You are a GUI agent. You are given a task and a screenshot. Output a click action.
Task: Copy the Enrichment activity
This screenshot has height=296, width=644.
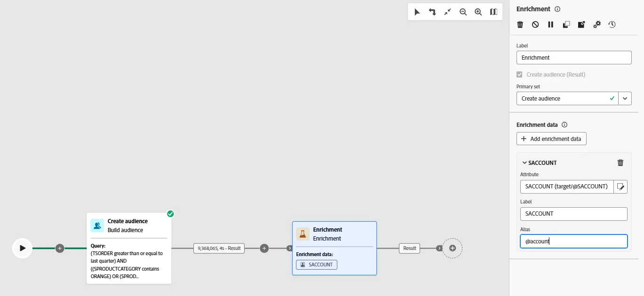pos(566,24)
